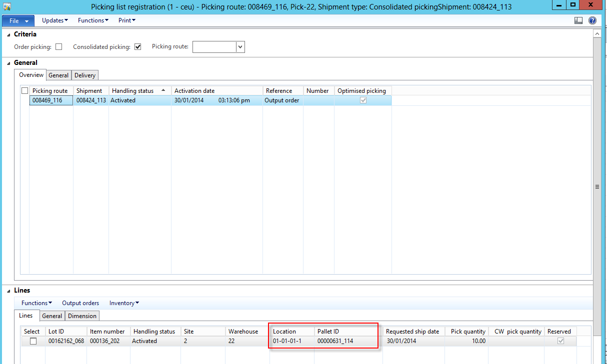Tick the Select checkbox for lot 00162162_068
The width and height of the screenshot is (607, 364).
[x=33, y=341]
